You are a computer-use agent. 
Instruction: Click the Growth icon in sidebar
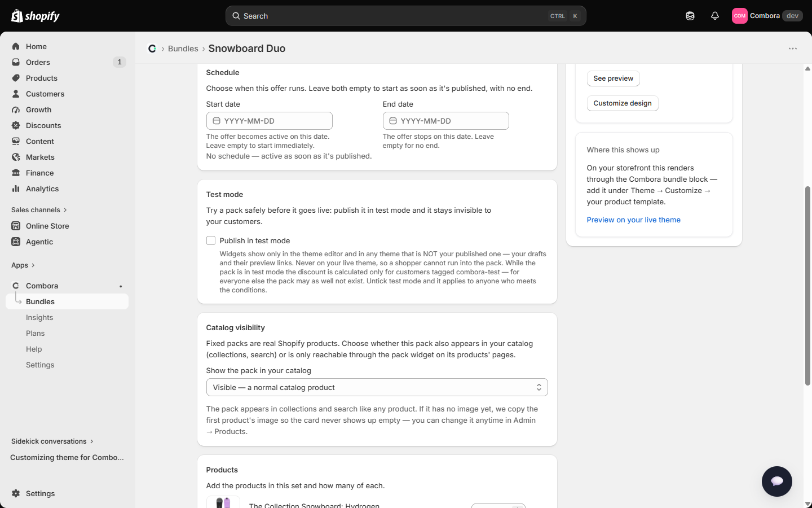click(16, 110)
